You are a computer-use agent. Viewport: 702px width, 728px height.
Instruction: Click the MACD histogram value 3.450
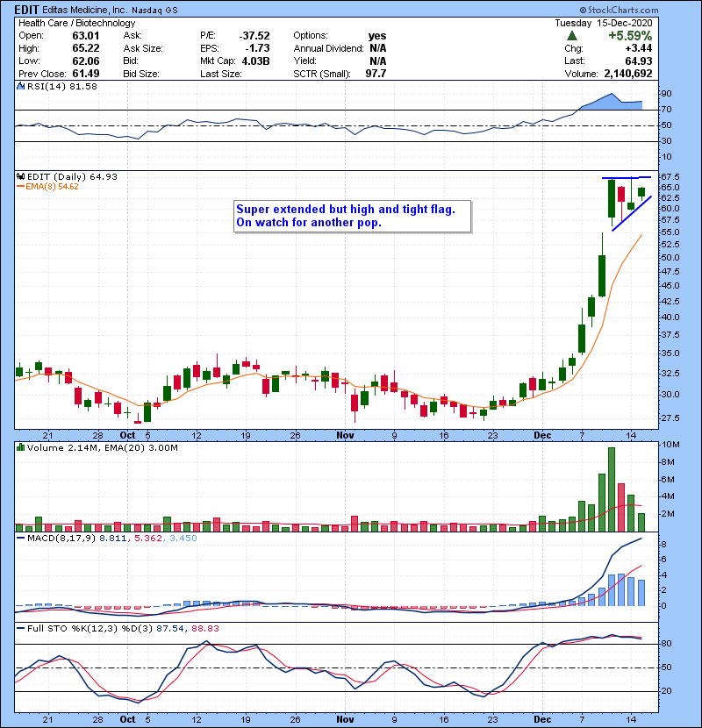coord(183,539)
